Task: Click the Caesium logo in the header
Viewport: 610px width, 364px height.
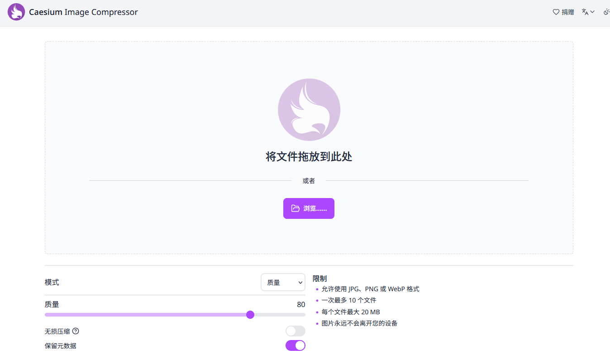Action: (16, 12)
